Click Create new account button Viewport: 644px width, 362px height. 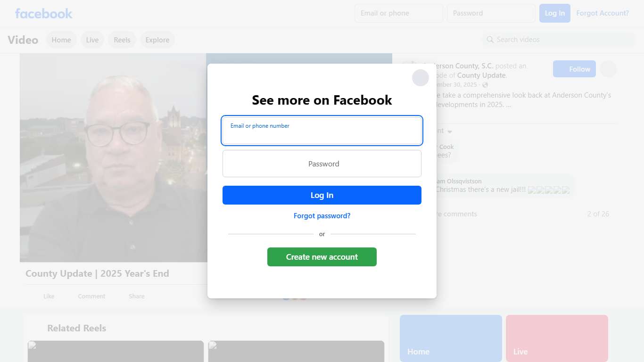pos(322,257)
